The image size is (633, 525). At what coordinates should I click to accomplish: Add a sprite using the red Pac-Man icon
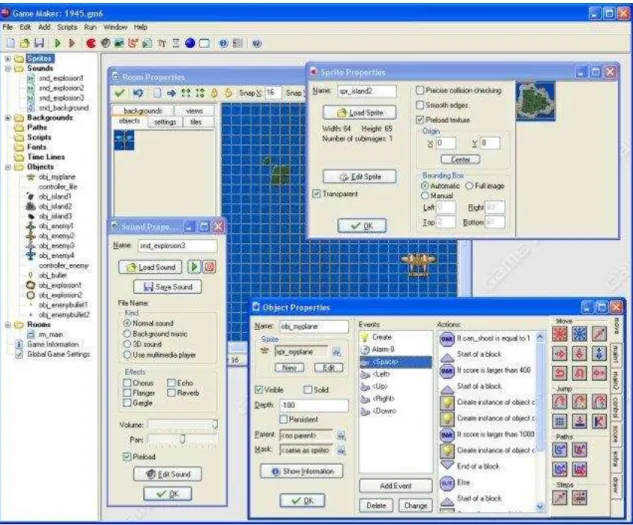91,43
